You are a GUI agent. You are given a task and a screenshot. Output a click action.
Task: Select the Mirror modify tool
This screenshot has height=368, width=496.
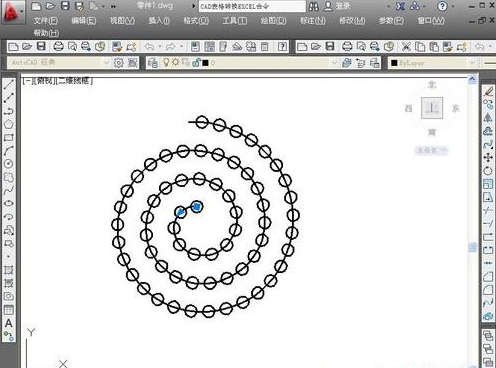(x=488, y=117)
